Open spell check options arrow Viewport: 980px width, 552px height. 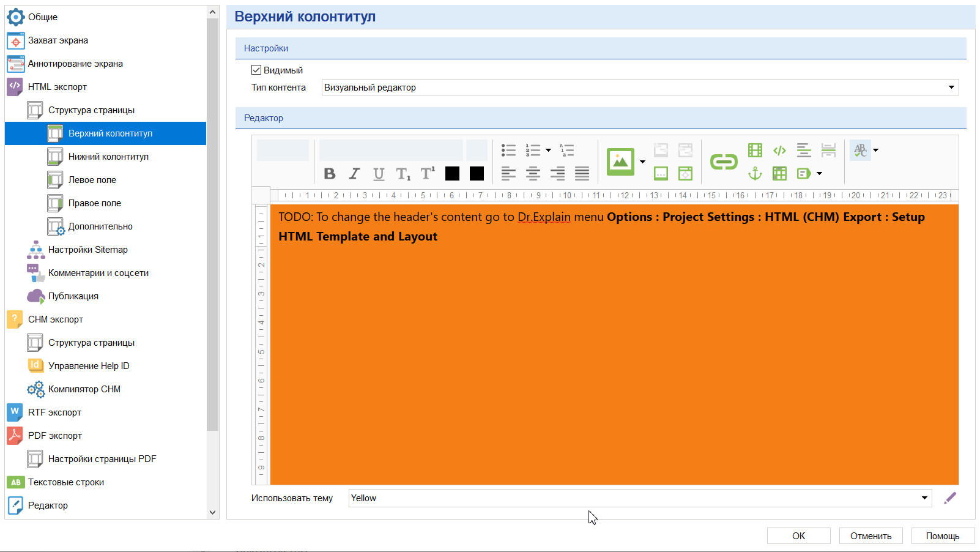click(x=875, y=150)
